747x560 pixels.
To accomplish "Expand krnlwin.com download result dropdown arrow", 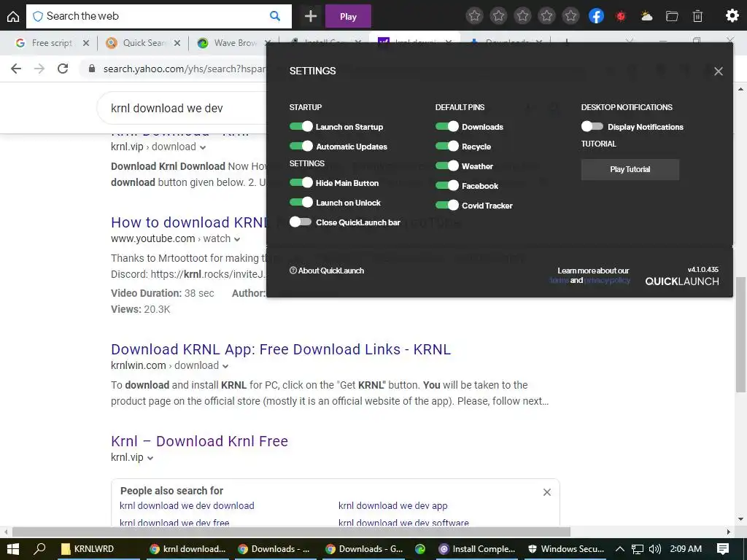I will coord(225,366).
